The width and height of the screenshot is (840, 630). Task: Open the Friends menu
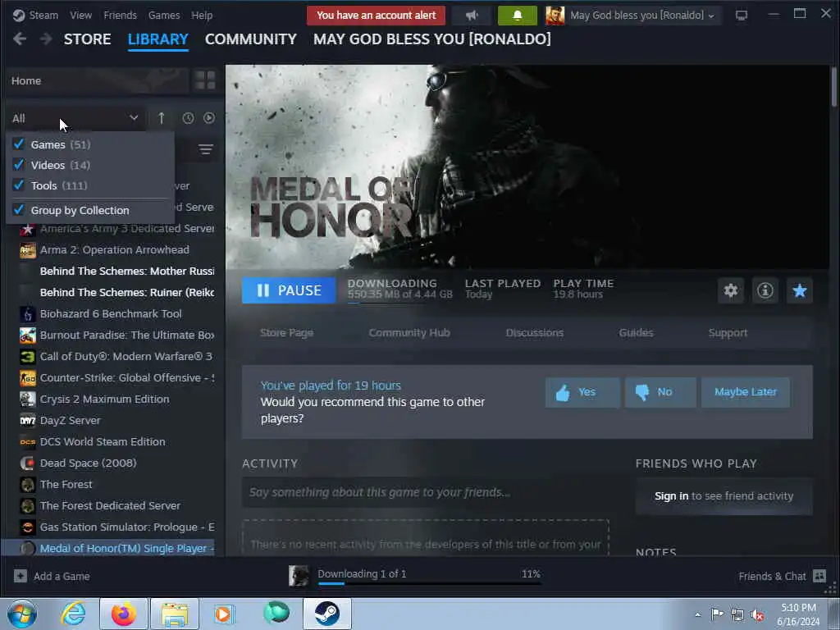[x=120, y=15]
